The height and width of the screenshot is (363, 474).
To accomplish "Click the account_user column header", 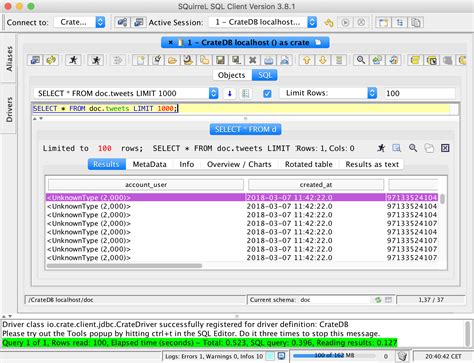I will (x=146, y=185).
